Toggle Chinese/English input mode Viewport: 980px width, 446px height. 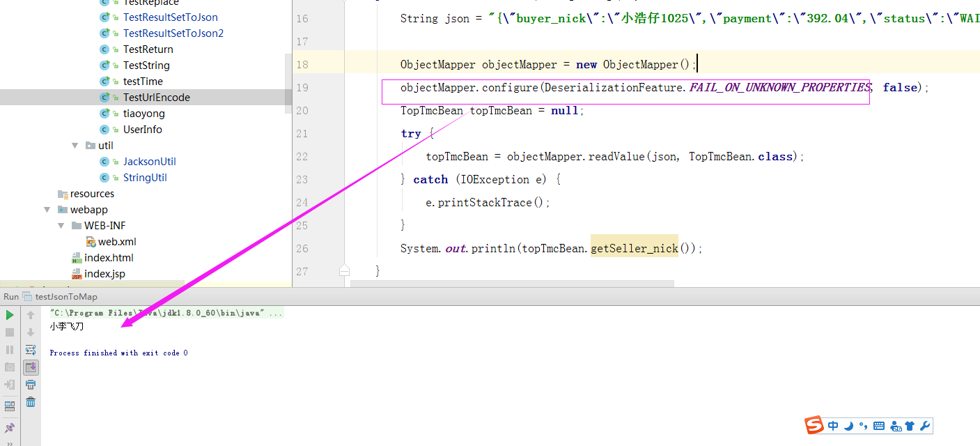coord(833,425)
